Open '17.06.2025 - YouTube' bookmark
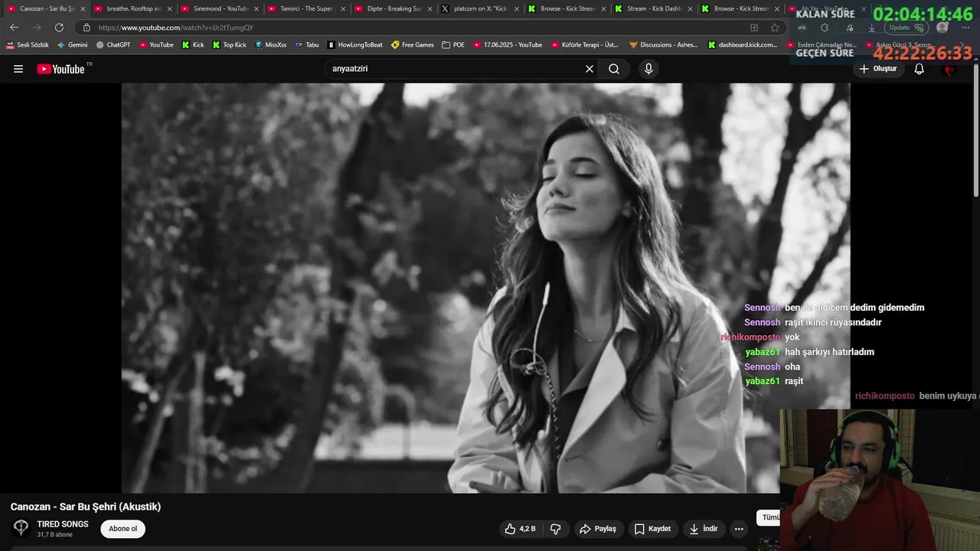This screenshot has height=551, width=980. click(508, 44)
